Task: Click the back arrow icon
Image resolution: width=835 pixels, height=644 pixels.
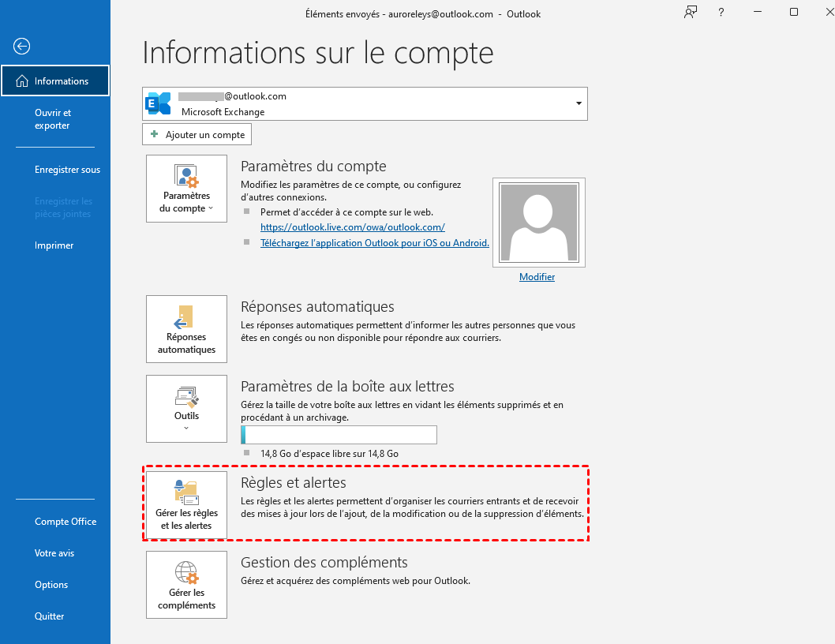Action: 21,47
